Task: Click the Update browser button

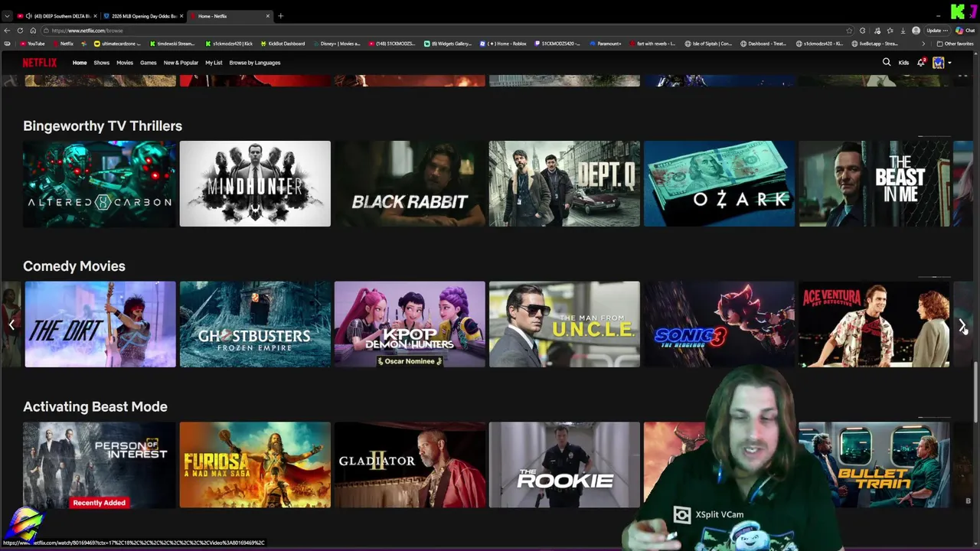Action: click(x=936, y=31)
